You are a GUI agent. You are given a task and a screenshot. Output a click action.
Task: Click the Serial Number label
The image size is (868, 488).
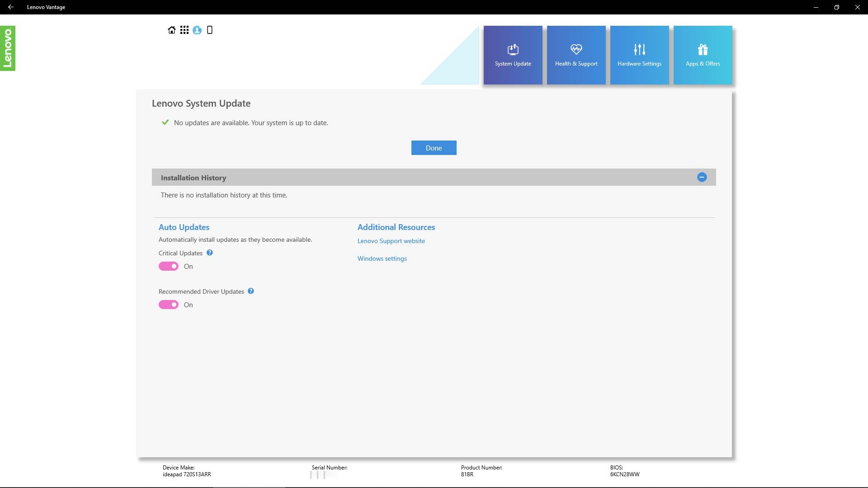click(330, 468)
